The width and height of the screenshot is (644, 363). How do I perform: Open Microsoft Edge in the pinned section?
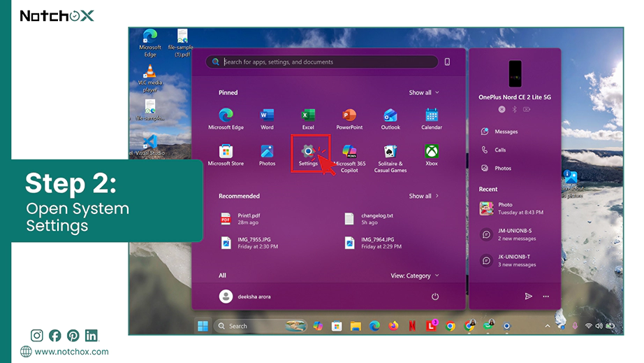[226, 119]
